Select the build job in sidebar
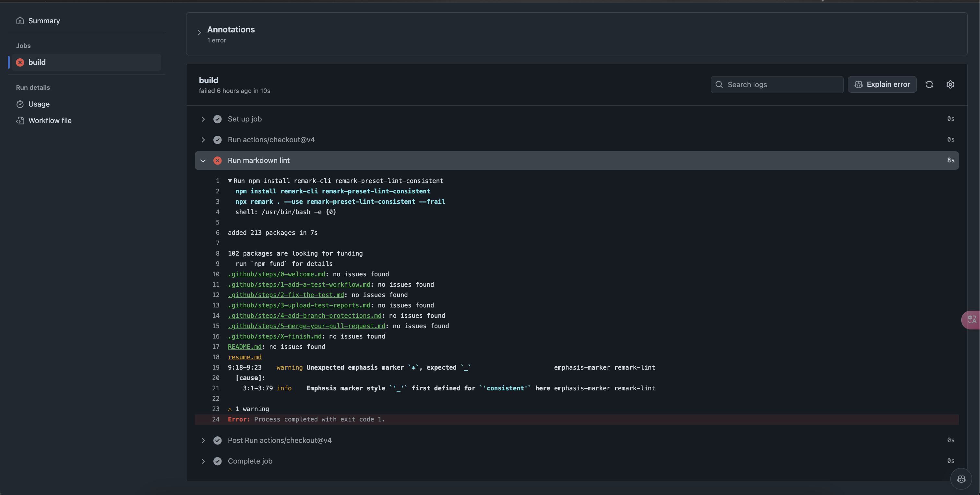Viewport: 980px width, 495px height. [x=37, y=62]
